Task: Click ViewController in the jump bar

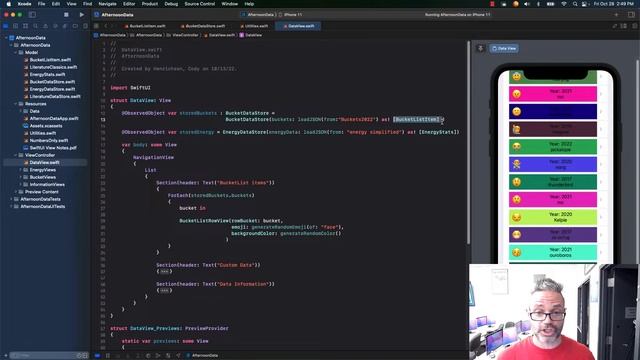Action: (x=182, y=35)
